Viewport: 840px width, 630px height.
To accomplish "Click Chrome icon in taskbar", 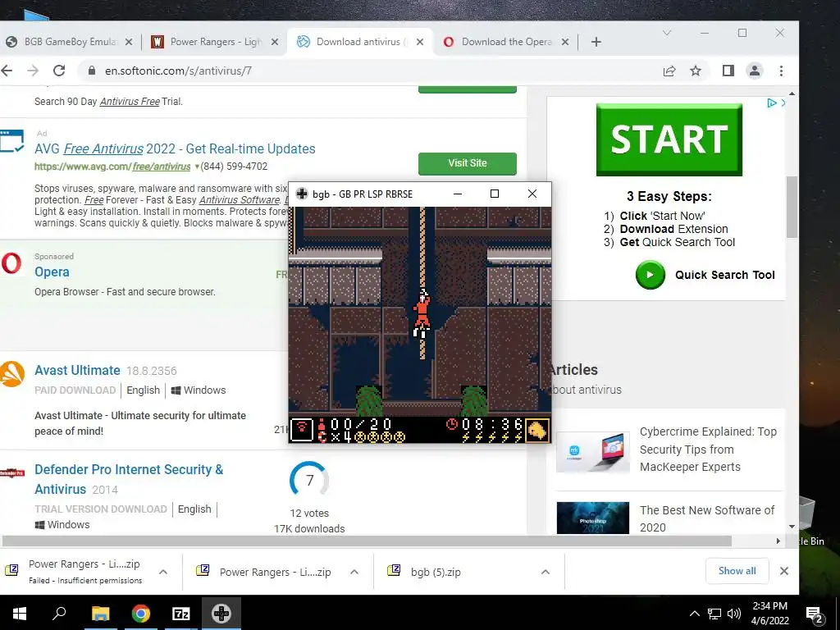I will click(x=140, y=614).
